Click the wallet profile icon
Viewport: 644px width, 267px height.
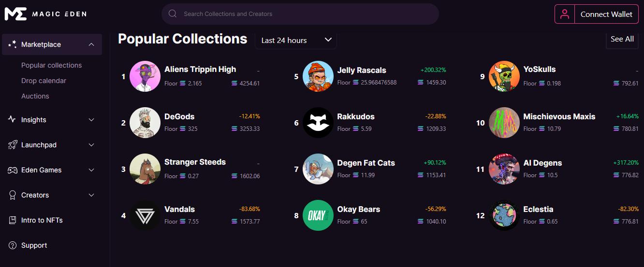[x=564, y=14]
